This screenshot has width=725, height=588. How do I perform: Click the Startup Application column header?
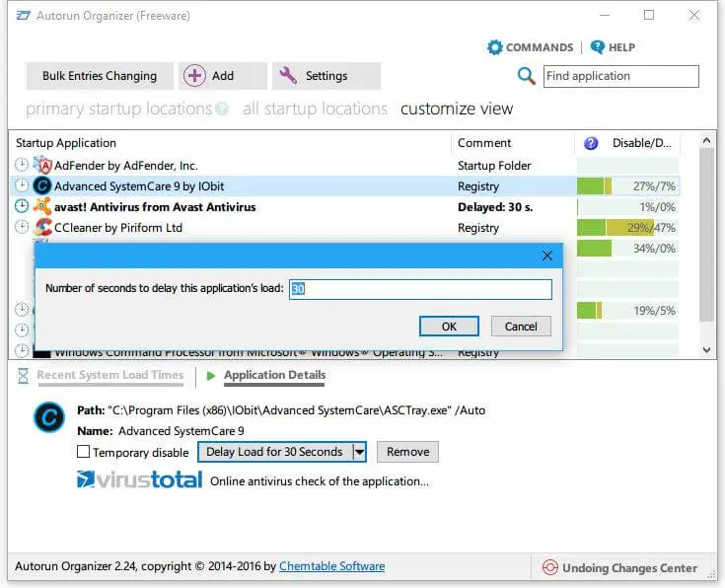66,143
